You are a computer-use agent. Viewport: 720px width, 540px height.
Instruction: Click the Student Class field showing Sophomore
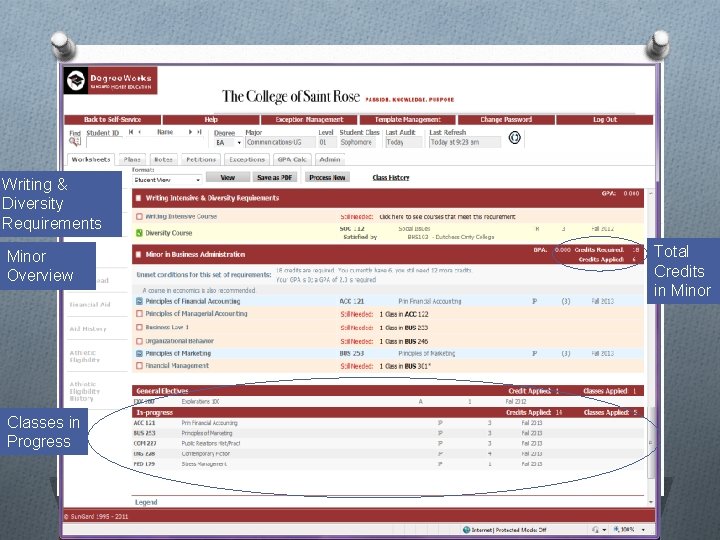[357, 142]
